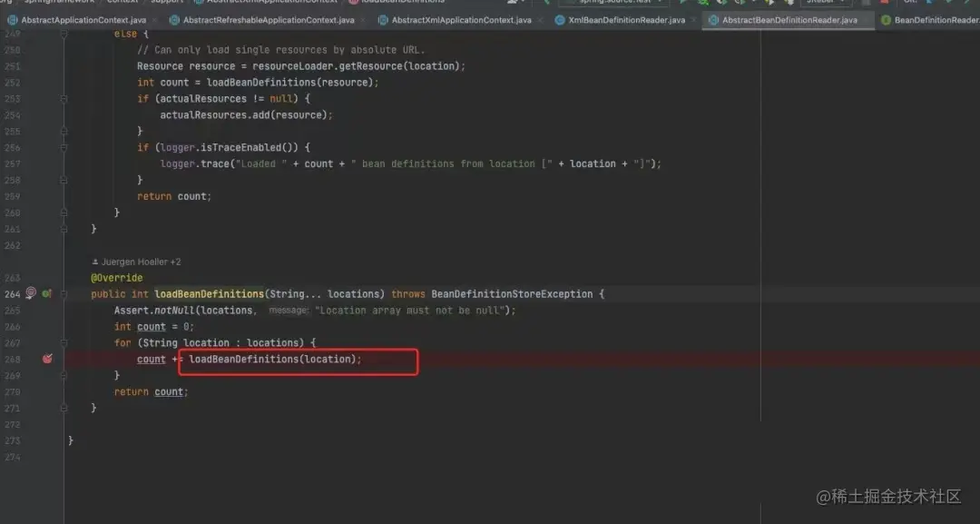Click the @Override annotation

(117, 278)
